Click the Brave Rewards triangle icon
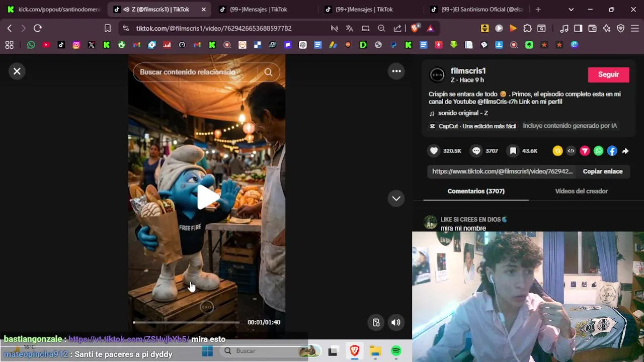Image resolution: width=644 pixels, height=362 pixels. 430,28
